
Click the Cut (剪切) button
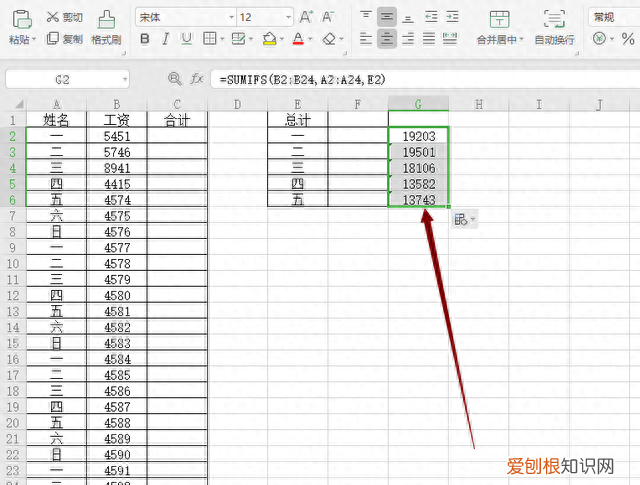point(65,17)
